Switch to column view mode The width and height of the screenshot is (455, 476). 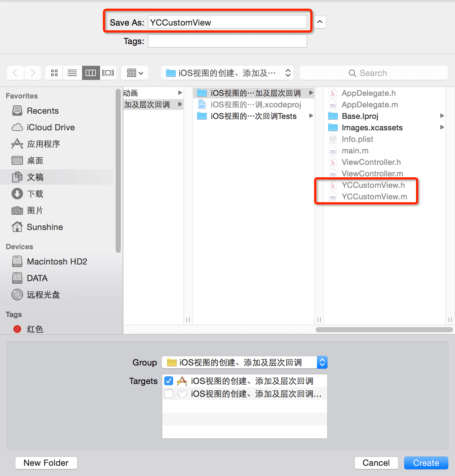click(x=91, y=73)
